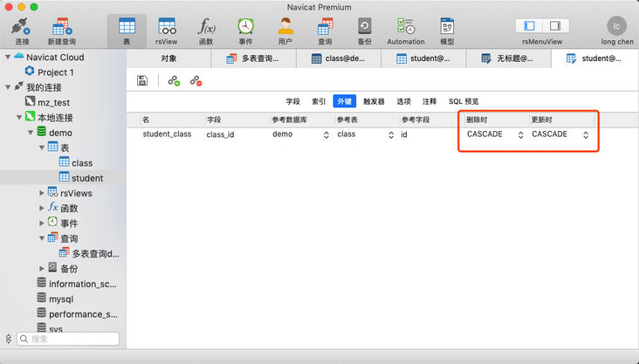
Task: Switch to the 对象 tab
Action: click(168, 58)
